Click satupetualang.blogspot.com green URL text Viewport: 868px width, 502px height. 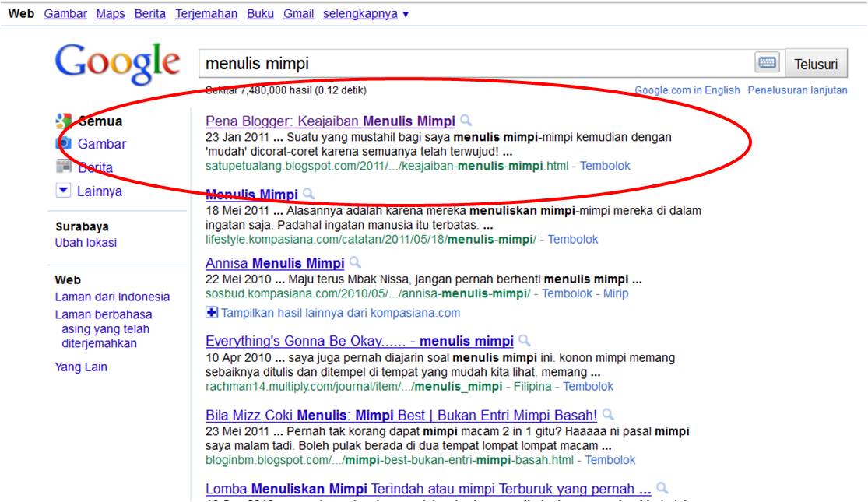[x=387, y=166]
